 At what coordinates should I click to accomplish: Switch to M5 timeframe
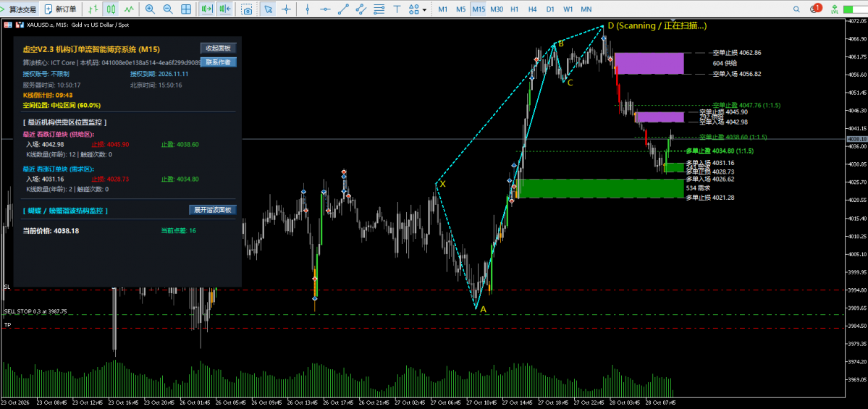point(460,9)
